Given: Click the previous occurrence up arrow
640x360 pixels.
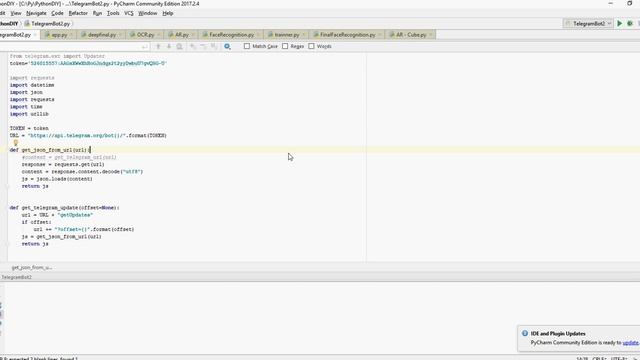Looking at the screenshot, I should coord(158,47).
